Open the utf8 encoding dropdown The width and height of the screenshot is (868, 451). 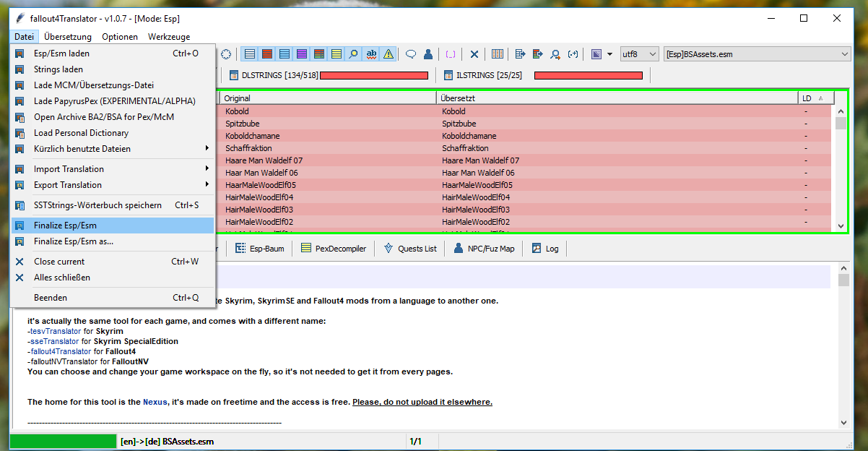640,54
